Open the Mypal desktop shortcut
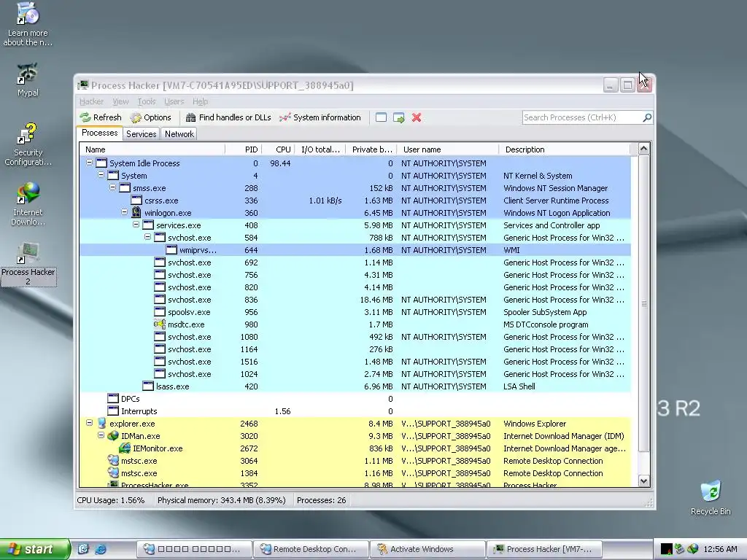Viewport: 747px width, 560px height. click(28, 80)
